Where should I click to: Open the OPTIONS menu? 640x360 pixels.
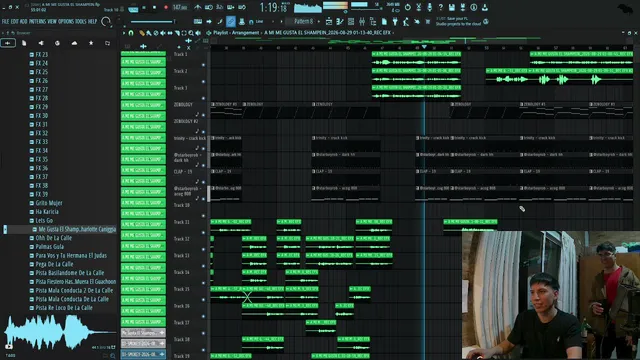point(66,22)
